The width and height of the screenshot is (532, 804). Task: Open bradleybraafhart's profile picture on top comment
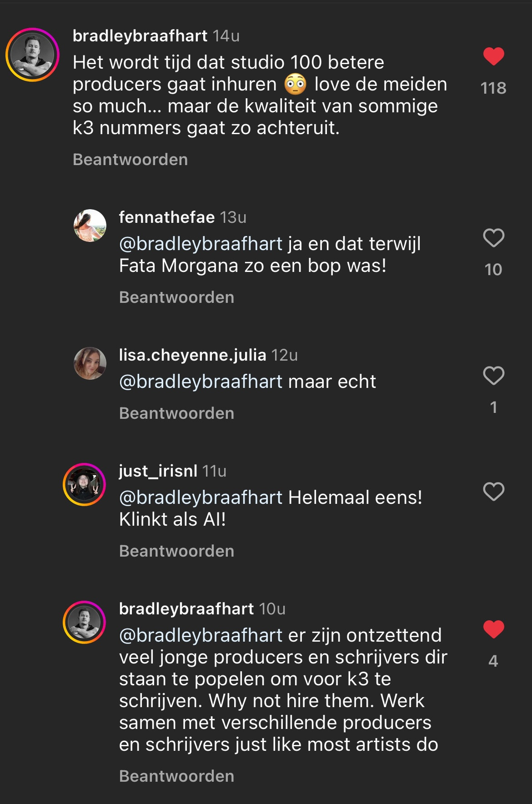32,55
